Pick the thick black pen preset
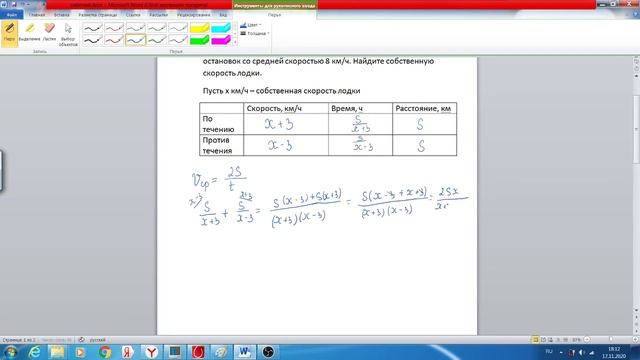This screenshot has width=640, height=360. click(93, 40)
